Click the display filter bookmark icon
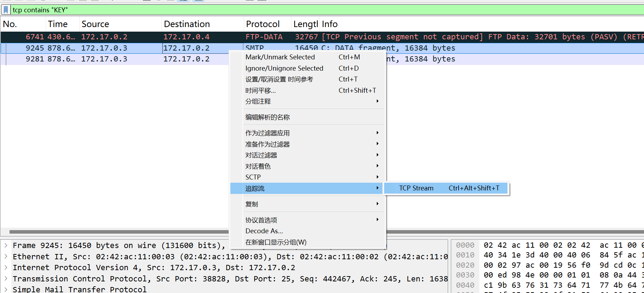 [6, 10]
